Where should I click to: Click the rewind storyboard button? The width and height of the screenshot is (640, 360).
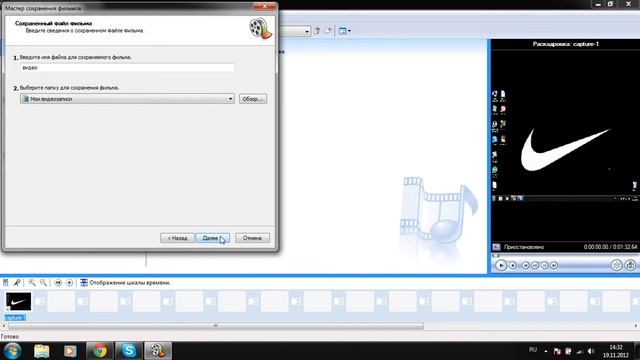coord(58,282)
